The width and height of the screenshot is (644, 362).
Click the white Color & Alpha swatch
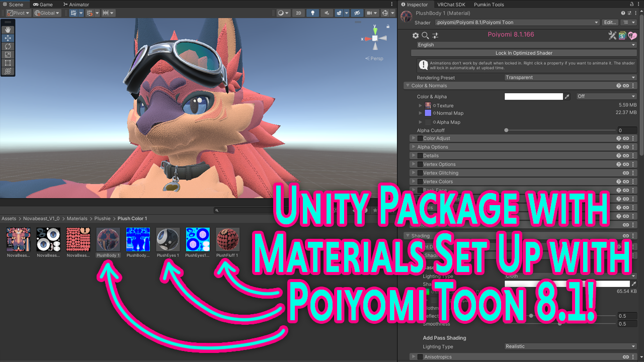534,97
